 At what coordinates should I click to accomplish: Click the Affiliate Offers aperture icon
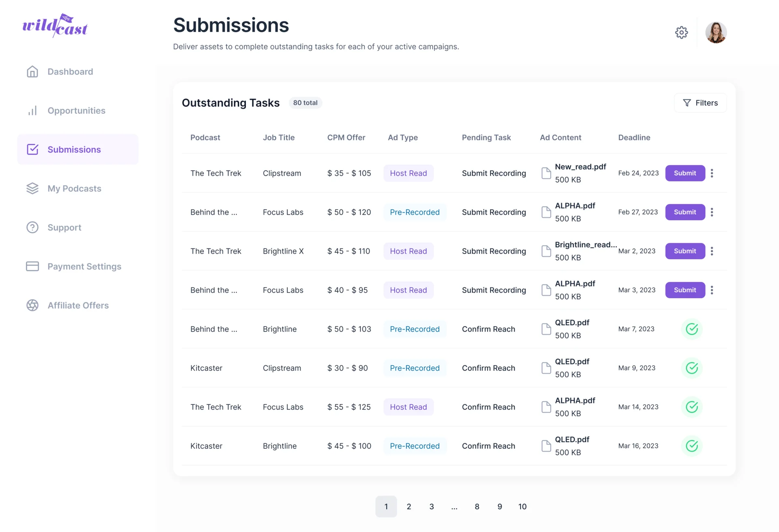pyautogui.click(x=32, y=305)
